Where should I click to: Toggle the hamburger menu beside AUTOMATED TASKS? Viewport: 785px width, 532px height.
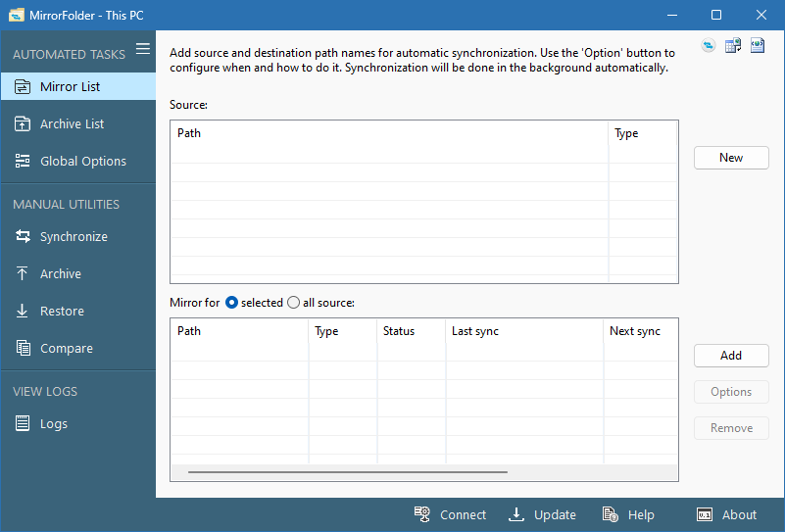click(x=143, y=49)
